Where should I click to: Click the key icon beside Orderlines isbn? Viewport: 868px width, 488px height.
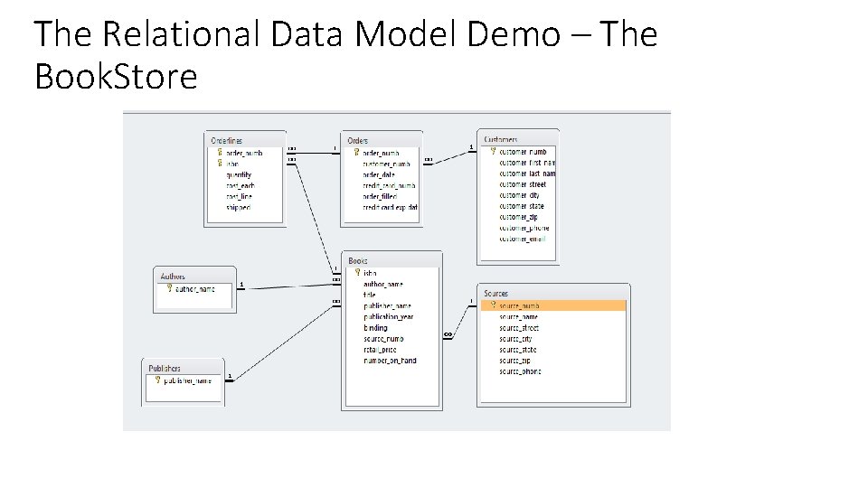[x=220, y=164]
